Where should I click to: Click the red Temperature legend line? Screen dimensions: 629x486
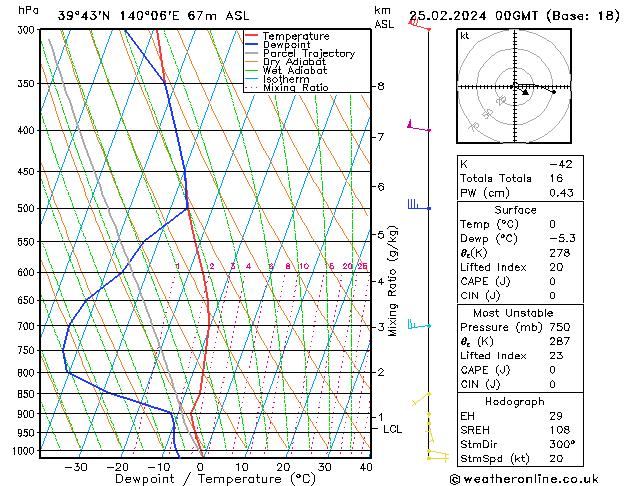coord(251,36)
